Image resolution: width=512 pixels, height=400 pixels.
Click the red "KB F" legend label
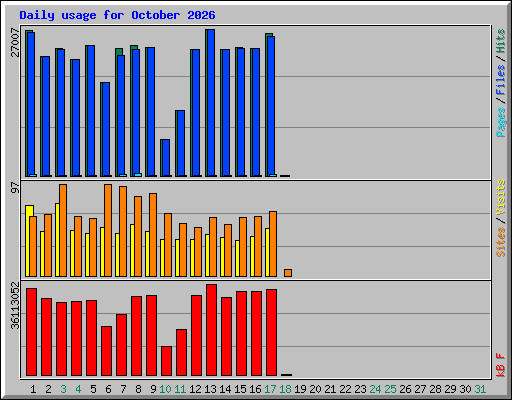501,365
